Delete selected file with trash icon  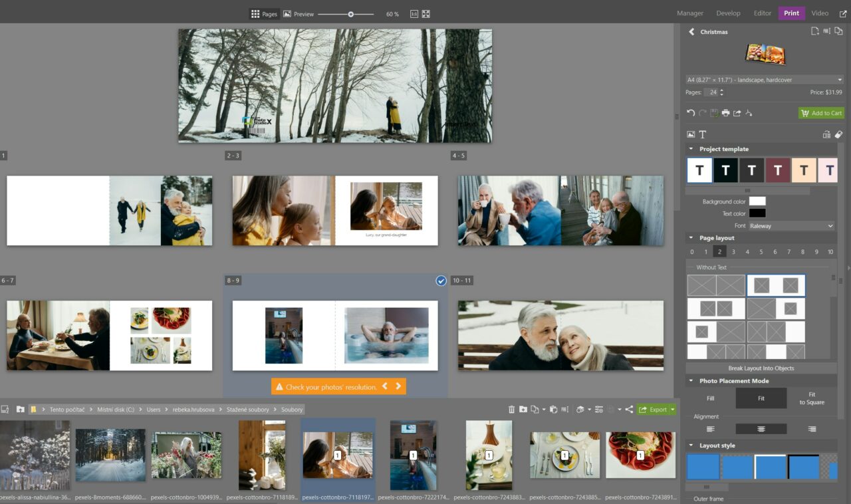click(511, 410)
